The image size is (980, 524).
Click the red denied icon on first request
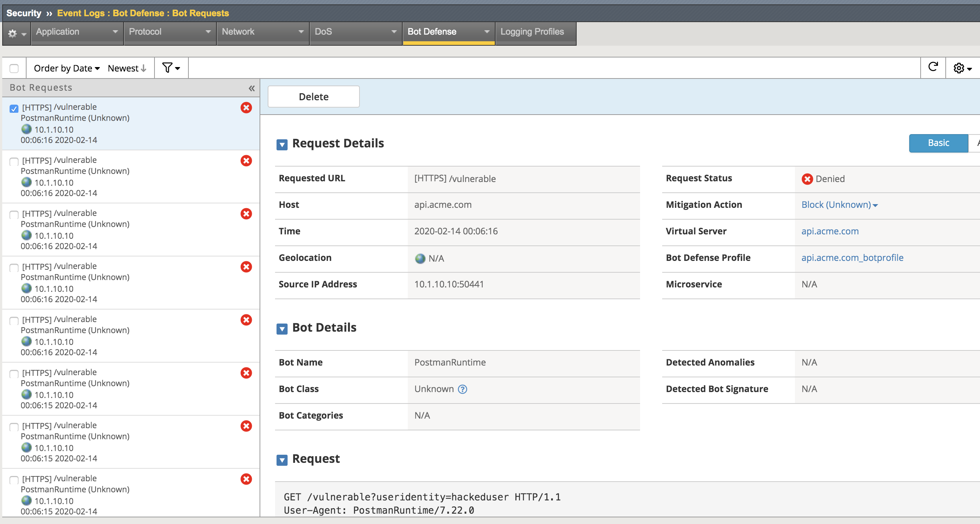pos(246,108)
